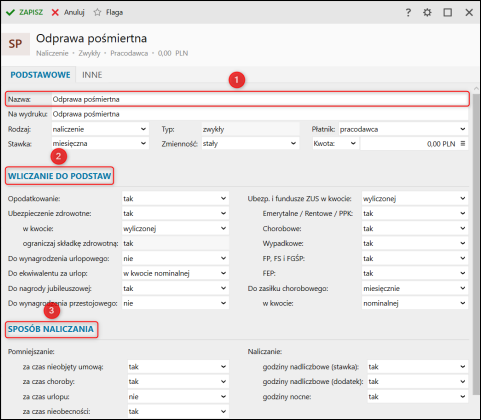Click the SPOSÓB NALICZANIA section header

[51, 329]
